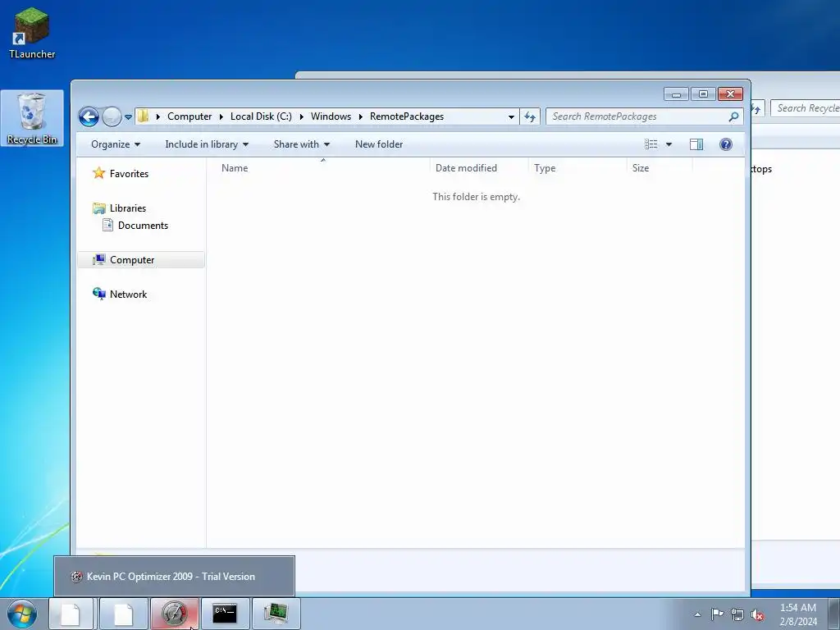Image resolution: width=840 pixels, height=630 pixels.
Task: Select Local Disk (C:) breadcrumb
Action: (261, 116)
